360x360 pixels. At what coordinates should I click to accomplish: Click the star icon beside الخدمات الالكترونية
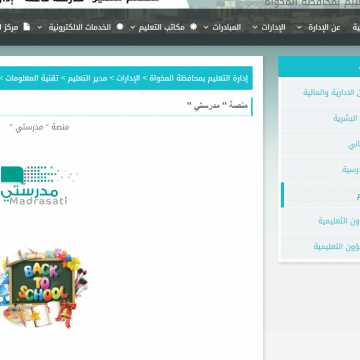[120, 27]
